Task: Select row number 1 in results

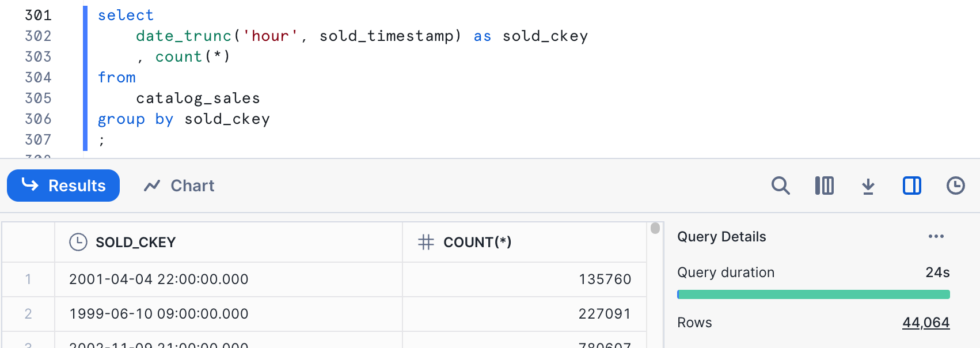Action: coord(28,279)
